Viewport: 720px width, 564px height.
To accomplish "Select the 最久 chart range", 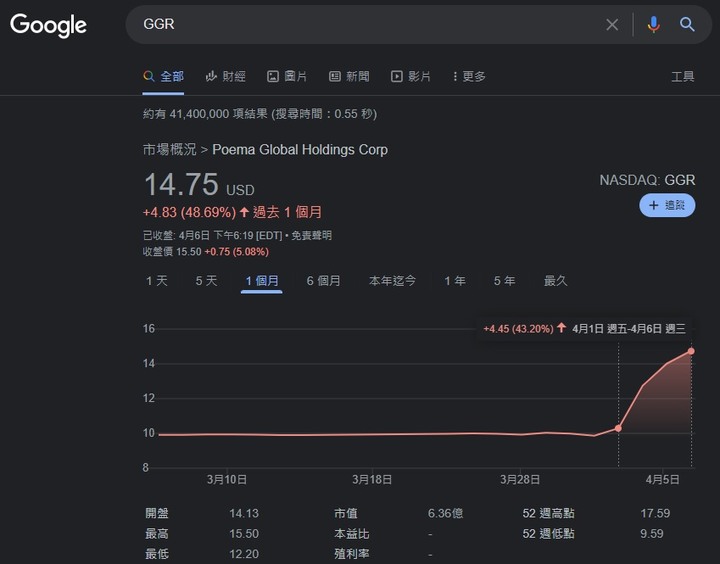I will pos(556,281).
